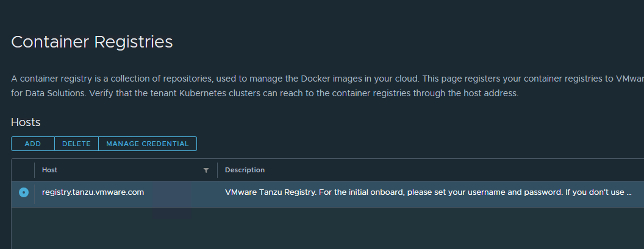
Task: Click the truncated ellipsis ending the description
Action: tap(628, 193)
